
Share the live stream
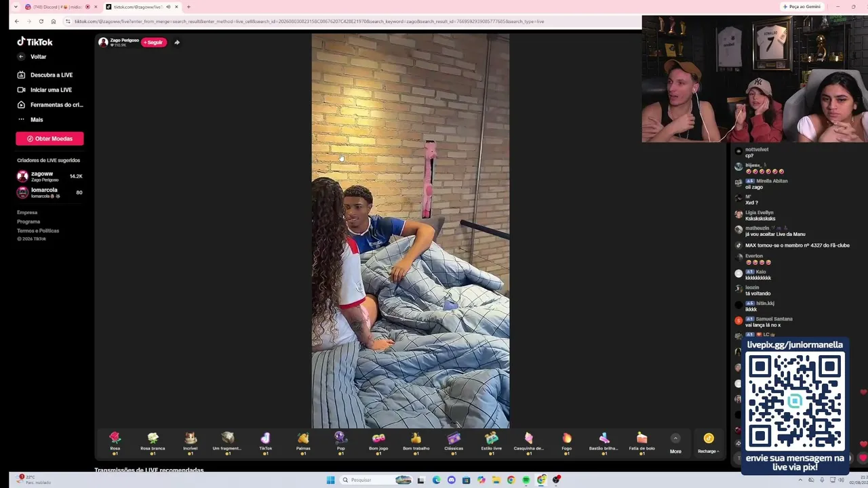[177, 42]
